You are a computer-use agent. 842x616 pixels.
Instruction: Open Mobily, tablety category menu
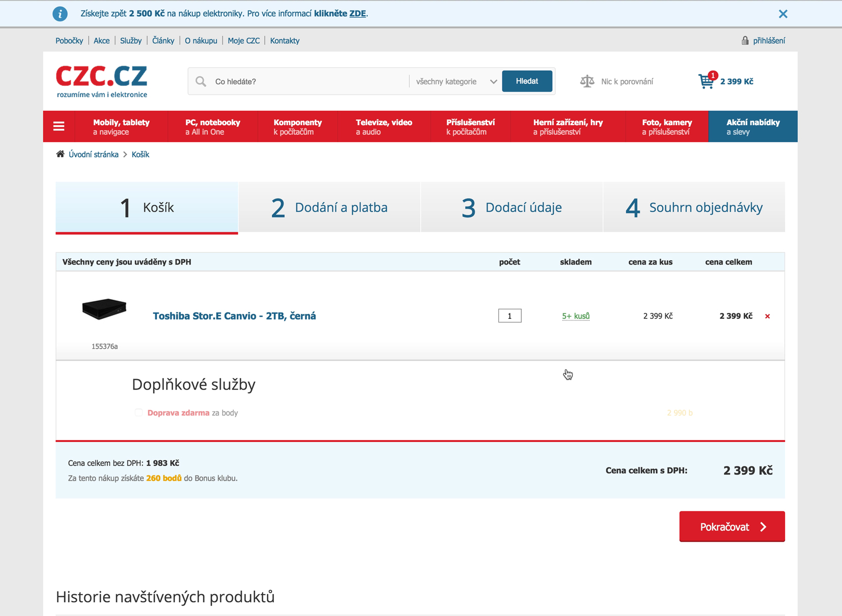[x=121, y=127]
